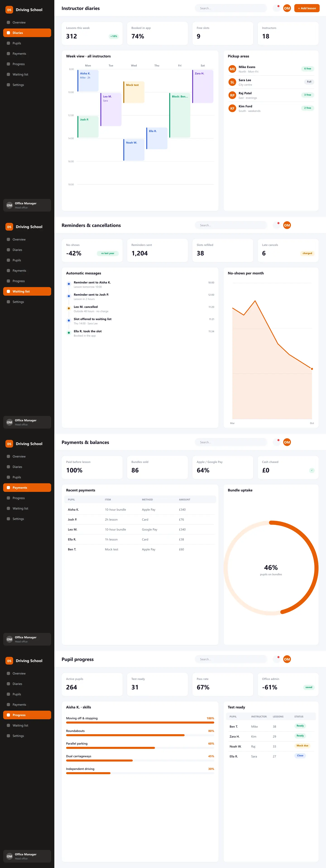326x868 pixels.
Task: Click the Parallel parking 60% progress bar
Action: coord(140,748)
